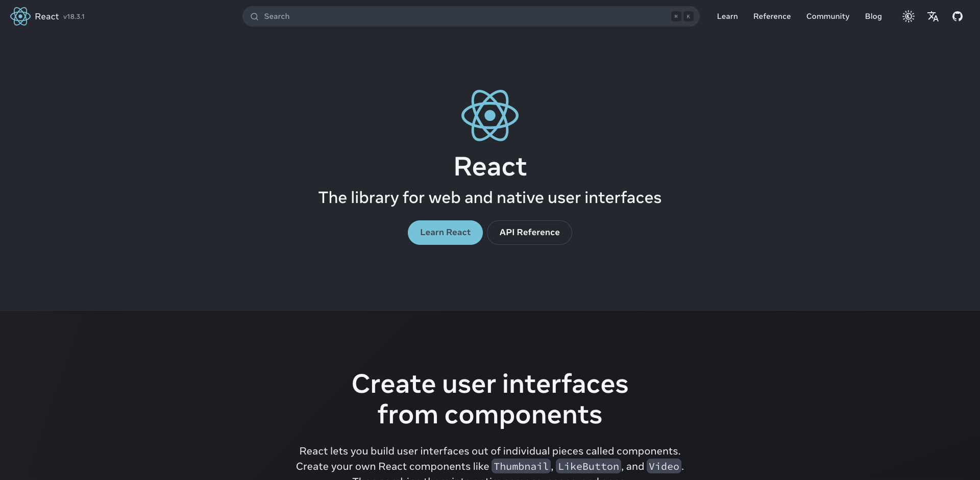Focus the Search input field
Viewport: 980px width, 480px height.
(x=471, y=16)
